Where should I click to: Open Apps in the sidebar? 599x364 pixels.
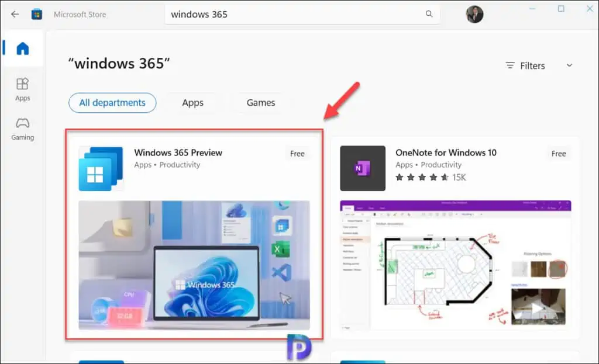click(x=23, y=89)
